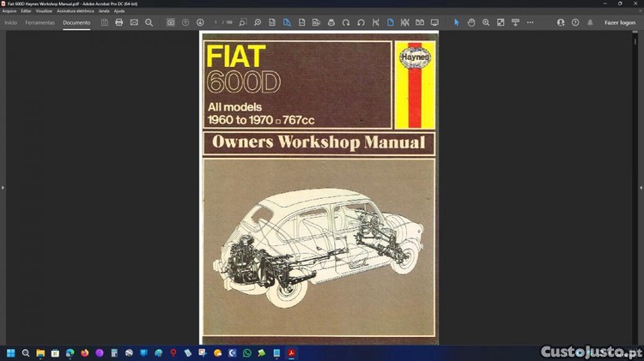Open the Arquivo menu
This screenshot has width=644, height=361.
point(9,10)
